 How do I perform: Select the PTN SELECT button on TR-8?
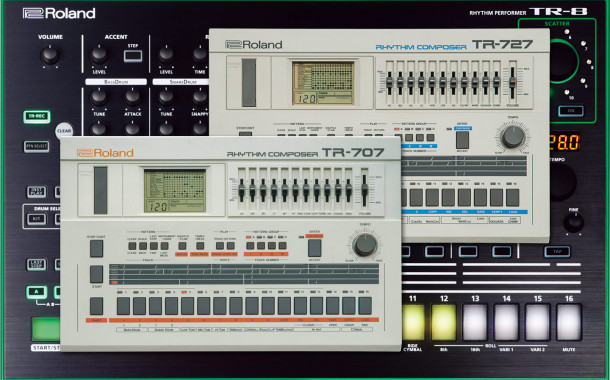[x=37, y=146]
